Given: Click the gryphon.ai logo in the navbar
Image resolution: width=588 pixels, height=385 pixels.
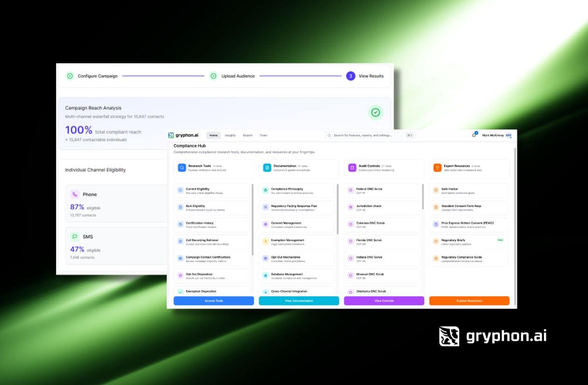Looking at the screenshot, I should point(183,135).
